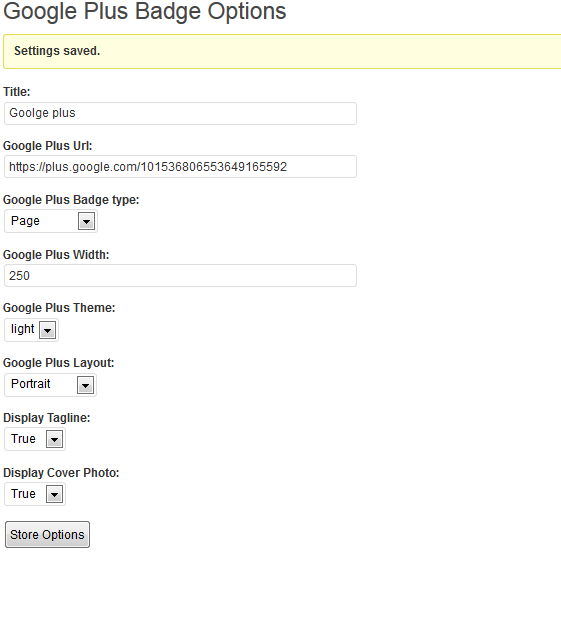Click the 'Title:' field label
Image resolution: width=561 pixels, height=625 pixels.
17,92
